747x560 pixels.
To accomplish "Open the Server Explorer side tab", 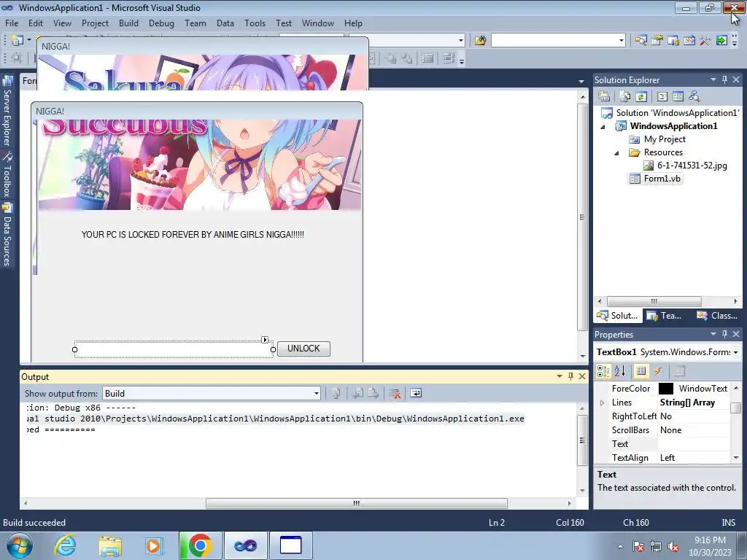I will point(7,112).
